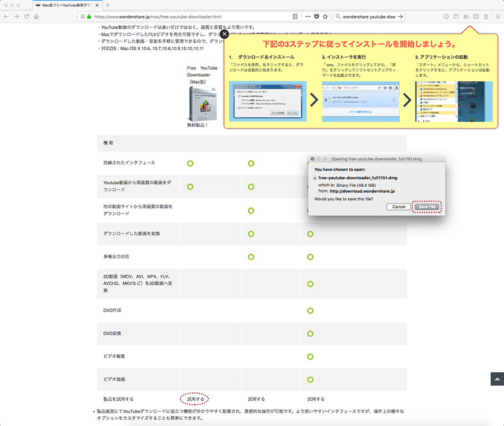
Task: Click the 無料製品！ label under product box
Action: coord(197,125)
